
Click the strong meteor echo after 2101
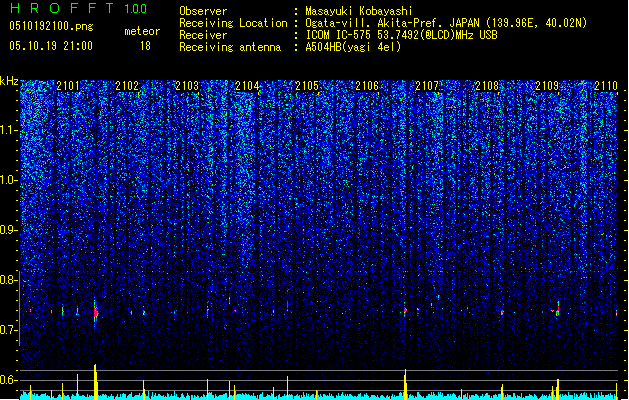coord(95,312)
